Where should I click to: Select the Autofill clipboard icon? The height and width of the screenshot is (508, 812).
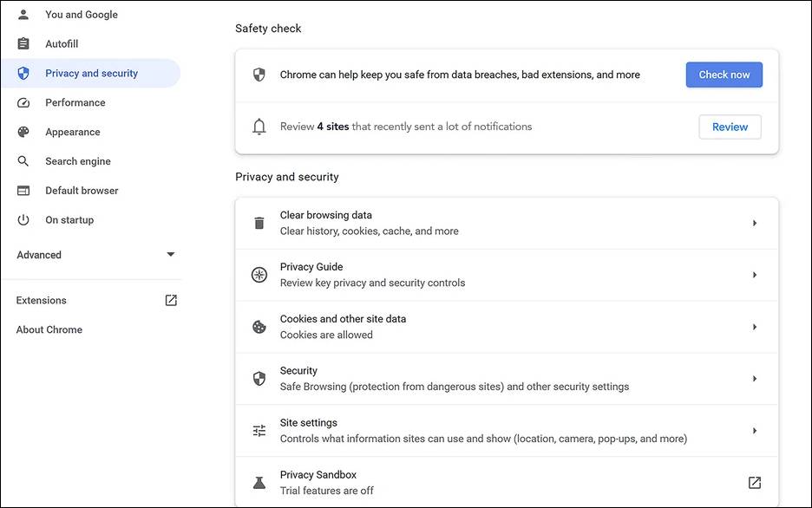tap(23, 44)
